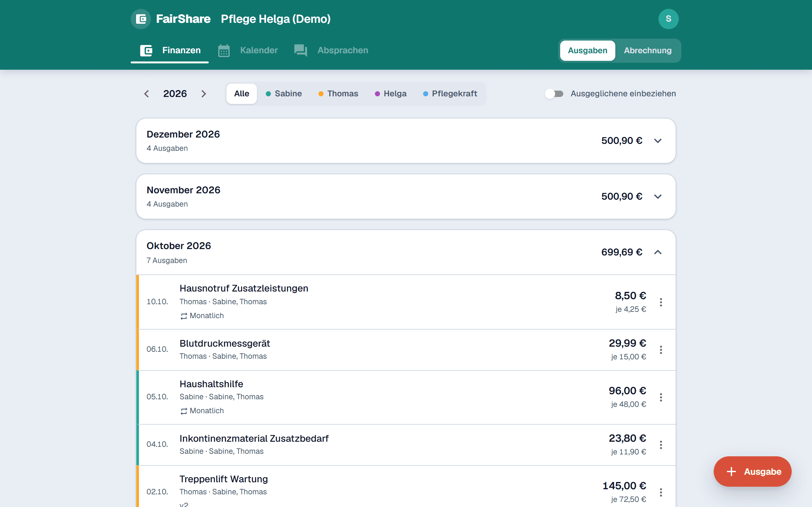The image size is (812, 507).
Task: Open three-dot menu for Haushaltshilfe expense
Action: coord(661,397)
